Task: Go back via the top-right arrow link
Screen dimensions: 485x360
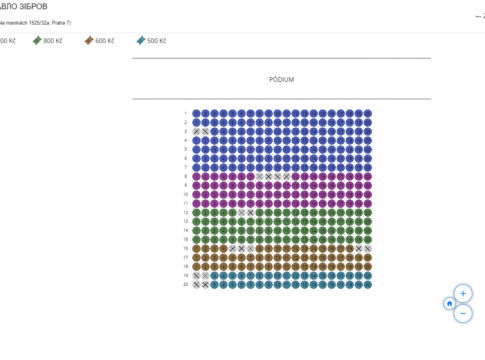Action: pyautogui.click(x=480, y=16)
